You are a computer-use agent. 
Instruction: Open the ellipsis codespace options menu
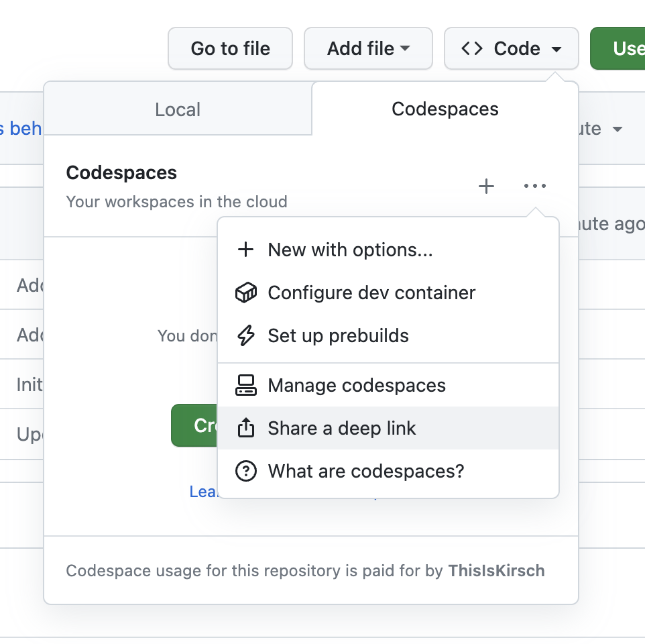(534, 186)
